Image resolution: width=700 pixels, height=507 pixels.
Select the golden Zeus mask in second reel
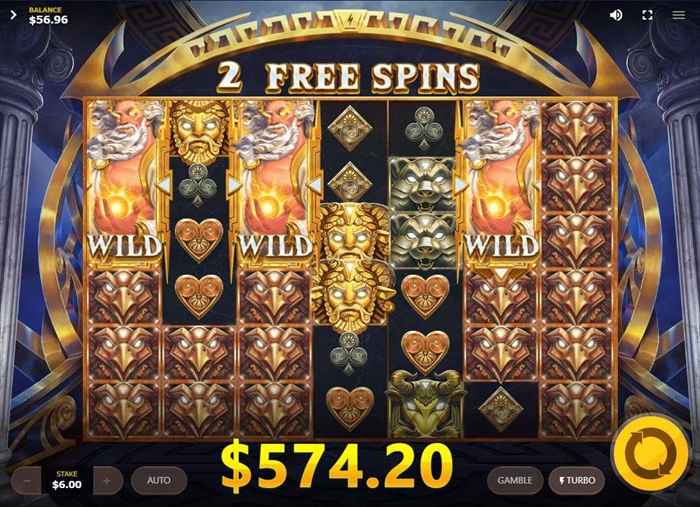199,129
